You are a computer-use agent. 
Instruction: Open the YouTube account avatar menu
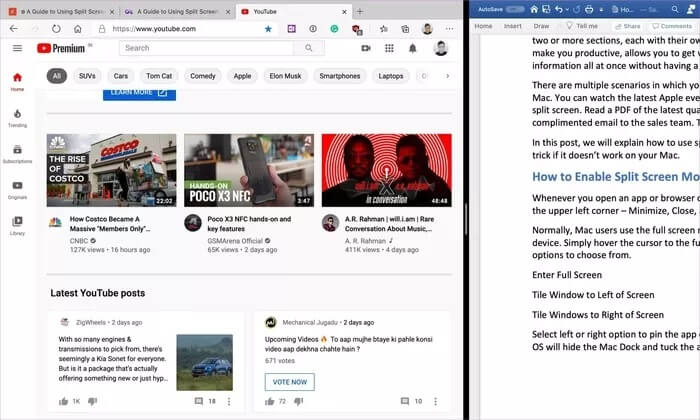point(441,48)
